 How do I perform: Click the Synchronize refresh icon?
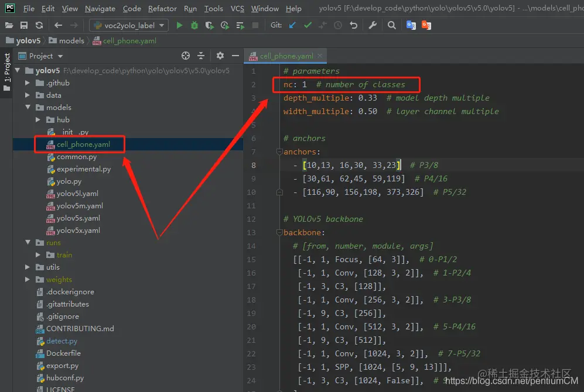pos(39,25)
